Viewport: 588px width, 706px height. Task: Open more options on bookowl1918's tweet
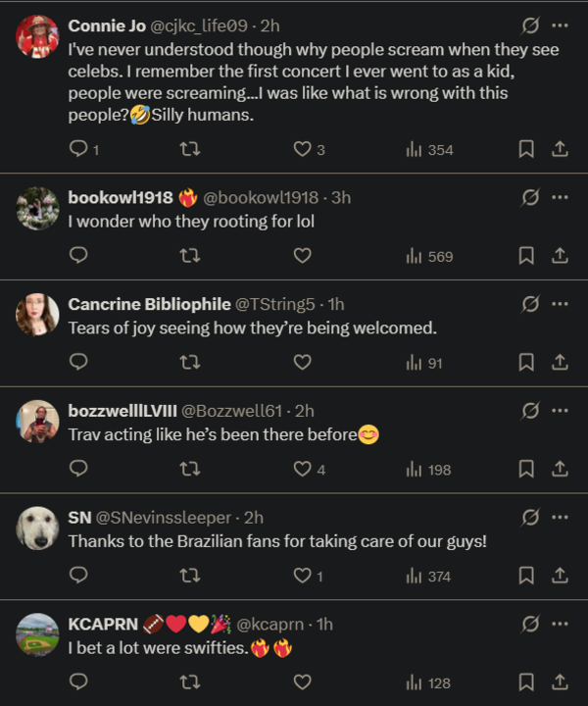click(x=560, y=197)
